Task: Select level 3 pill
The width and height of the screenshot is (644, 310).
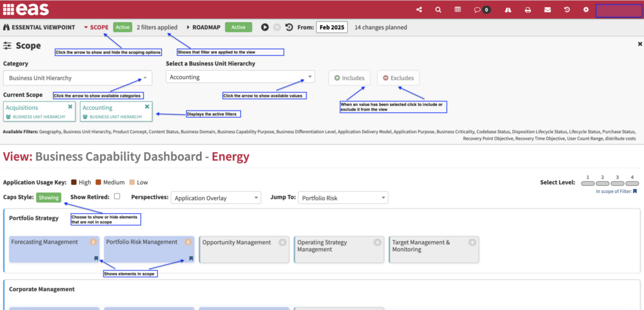Action: (x=617, y=183)
